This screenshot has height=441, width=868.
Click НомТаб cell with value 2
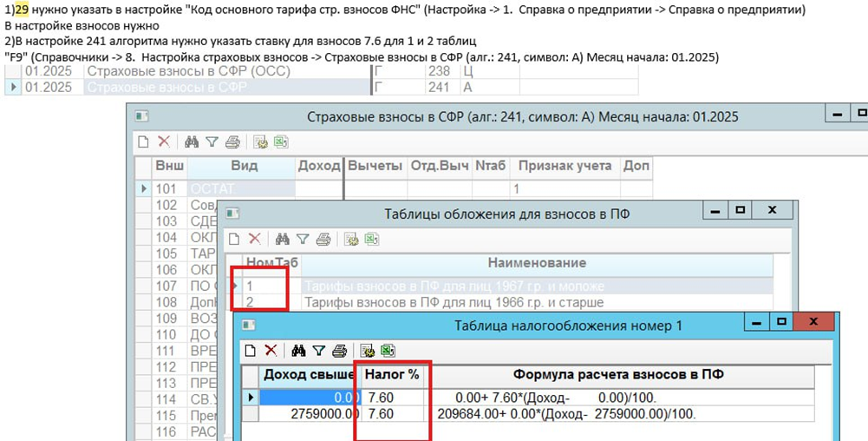[271, 302]
